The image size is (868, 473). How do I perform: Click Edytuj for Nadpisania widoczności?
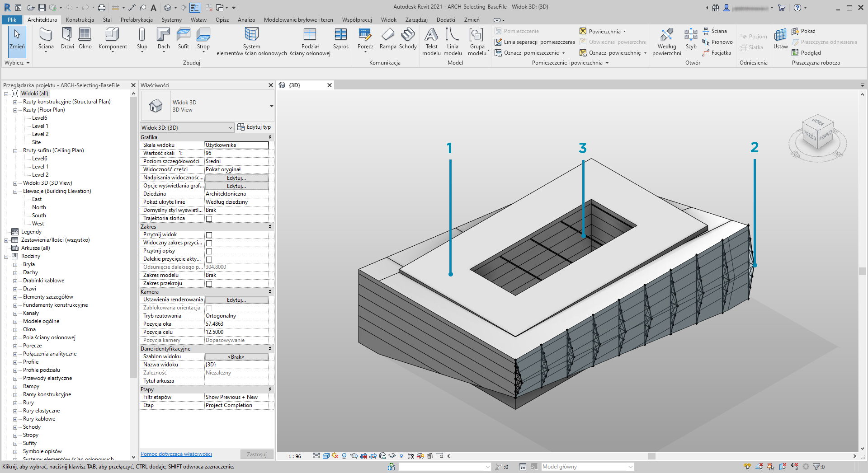(236, 178)
